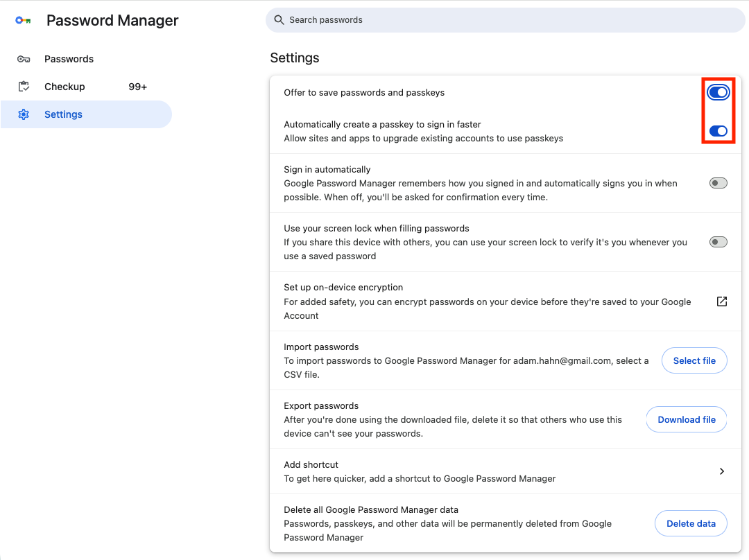Click the Google Password Manager key logo
Image resolution: width=749 pixels, height=560 pixels.
coord(23,20)
